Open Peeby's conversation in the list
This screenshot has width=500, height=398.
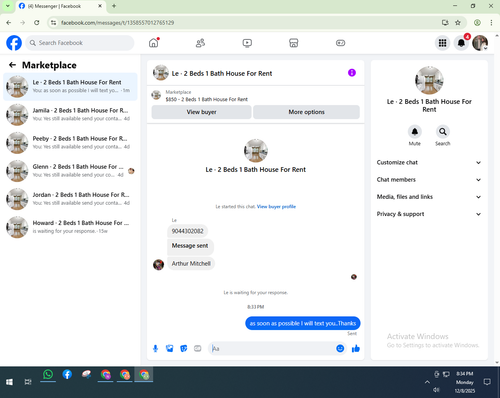coord(70,143)
